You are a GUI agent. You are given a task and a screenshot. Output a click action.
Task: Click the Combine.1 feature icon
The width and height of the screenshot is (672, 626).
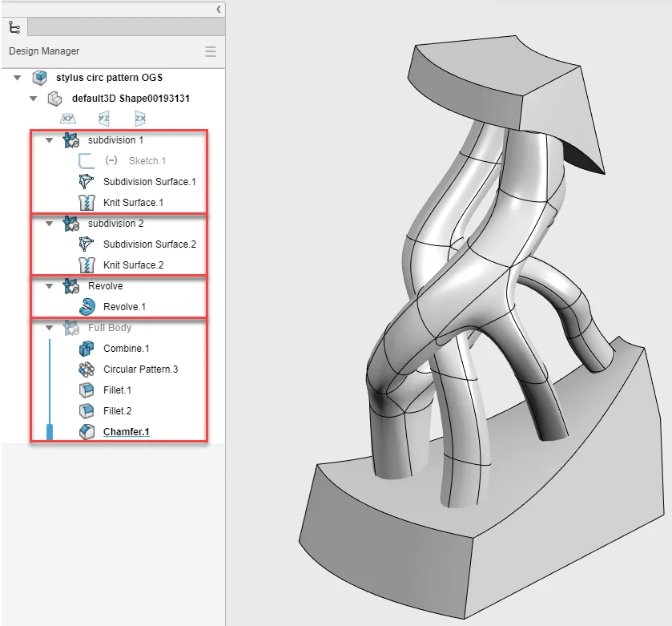coord(87,349)
